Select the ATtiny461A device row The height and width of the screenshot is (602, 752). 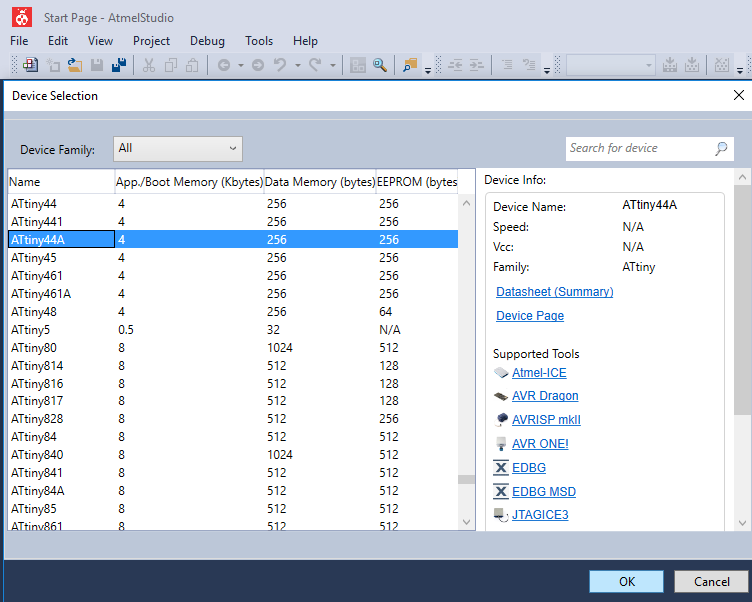(233, 294)
